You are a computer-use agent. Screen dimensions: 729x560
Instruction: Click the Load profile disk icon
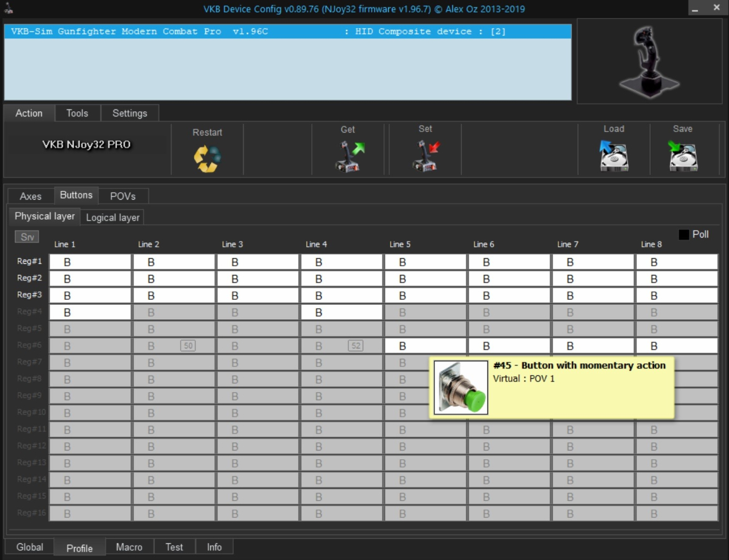click(614, 156)
